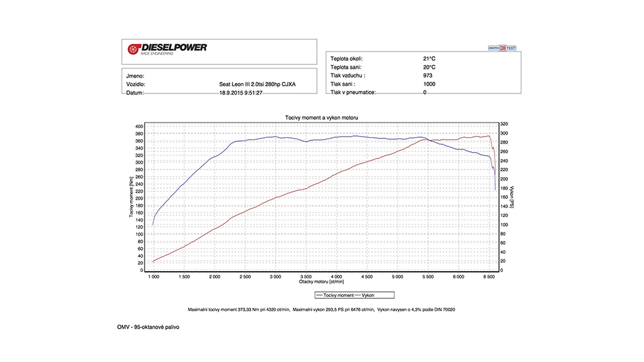Click the 3 000 rpm axis tick label

[276, 276]
